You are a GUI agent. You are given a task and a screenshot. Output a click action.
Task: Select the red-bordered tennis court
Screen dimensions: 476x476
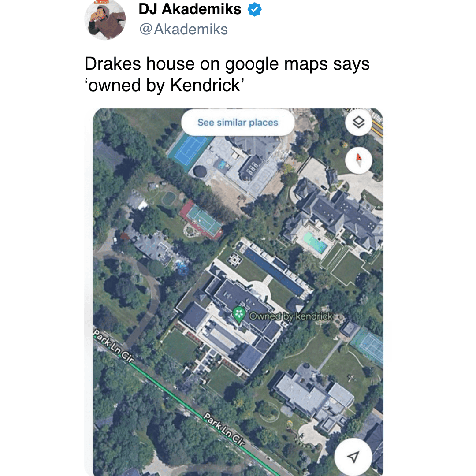(202, 220)
